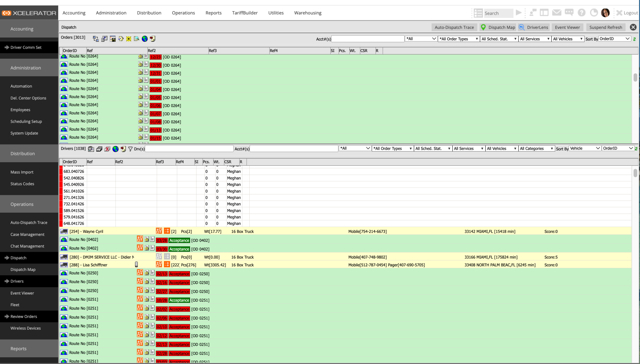The image size is (640, 364).
Task: Click the list menu icon beside Search box
Action: coord(478,13)
